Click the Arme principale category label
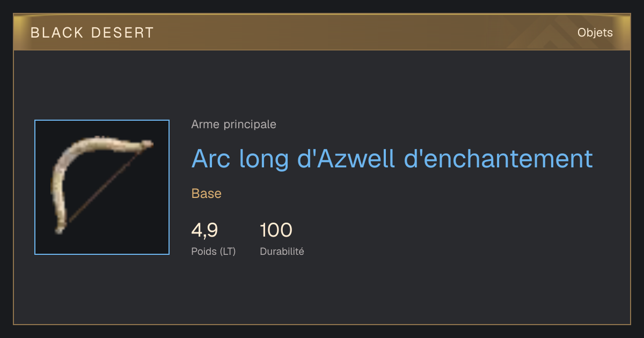This screenshot has height=338, width=644. pos(233,124)
